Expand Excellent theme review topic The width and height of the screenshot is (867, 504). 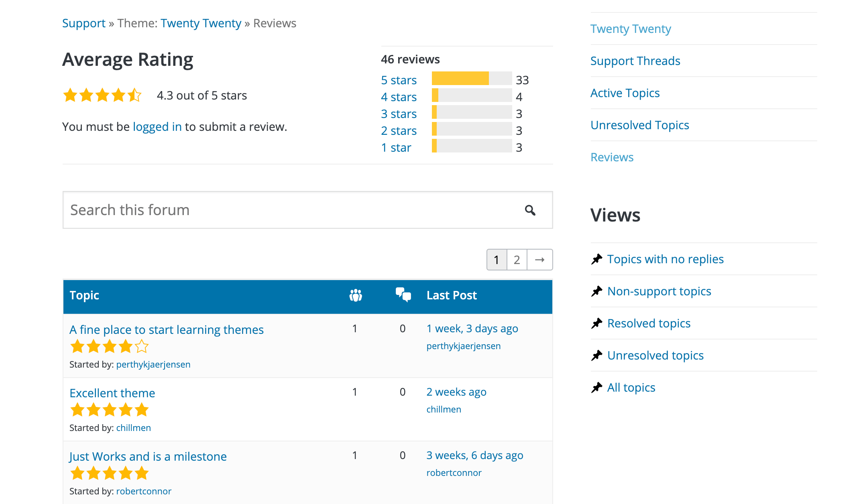coord(112,392)
